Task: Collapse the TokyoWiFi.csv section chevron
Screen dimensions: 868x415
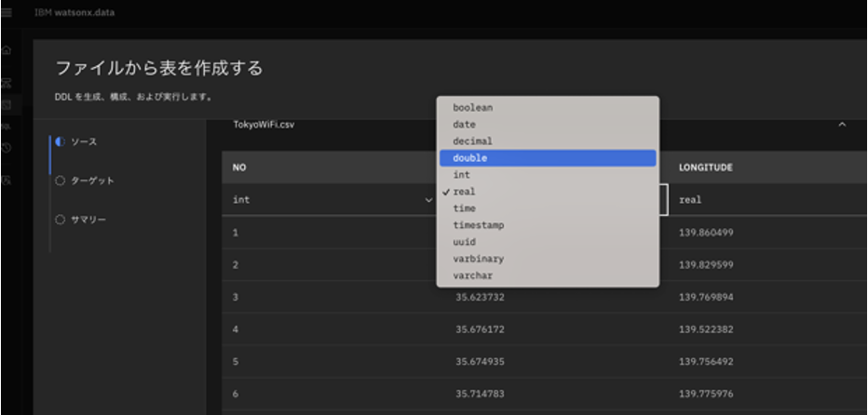Action: [842, 125]
